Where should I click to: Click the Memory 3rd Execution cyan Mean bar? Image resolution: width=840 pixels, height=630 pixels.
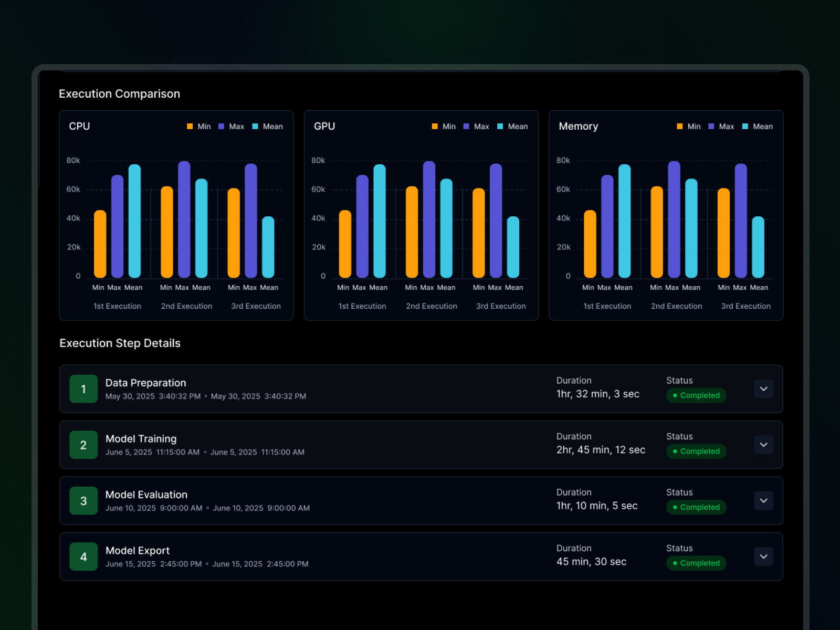pos(758,247)
